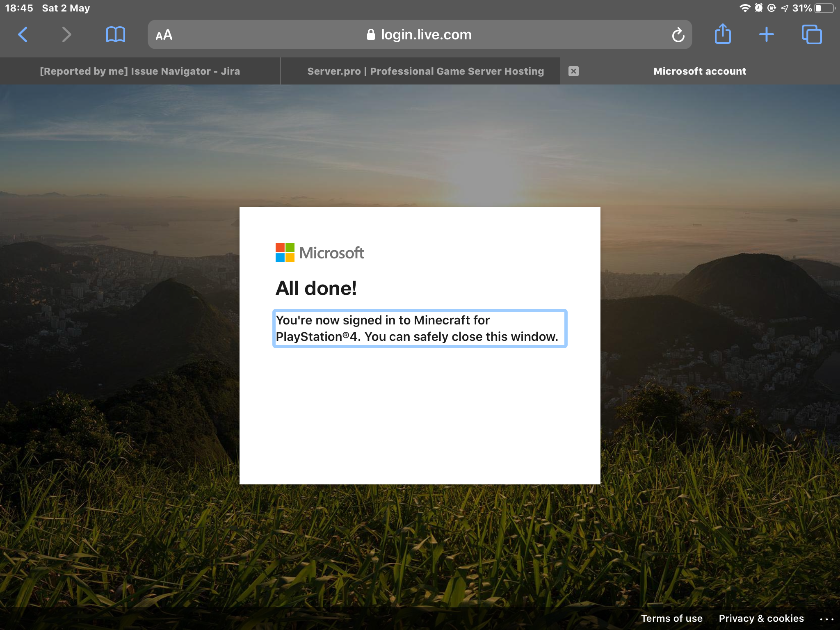
Task: Add a new tab with plus icon
Action: [766, 34]
